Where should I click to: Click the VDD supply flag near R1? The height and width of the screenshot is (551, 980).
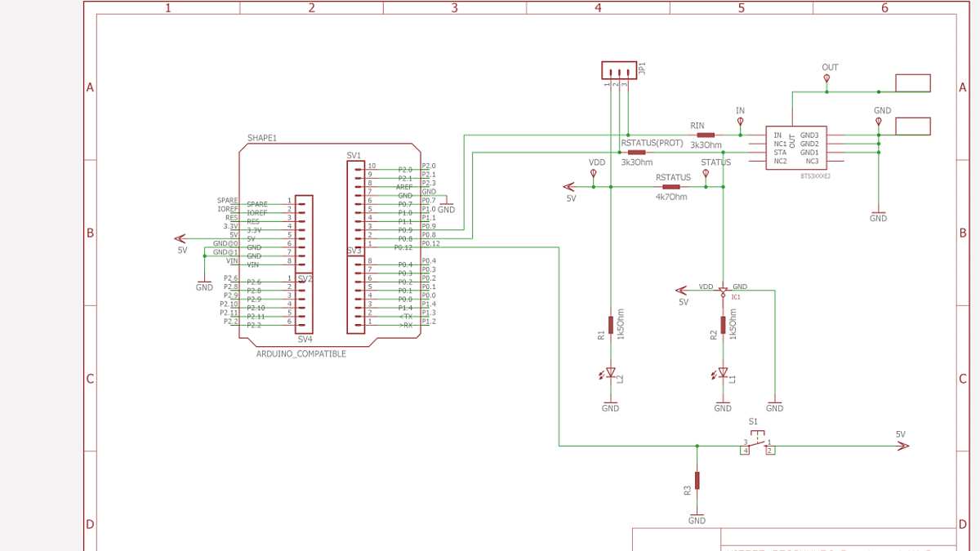click(595, 171)
